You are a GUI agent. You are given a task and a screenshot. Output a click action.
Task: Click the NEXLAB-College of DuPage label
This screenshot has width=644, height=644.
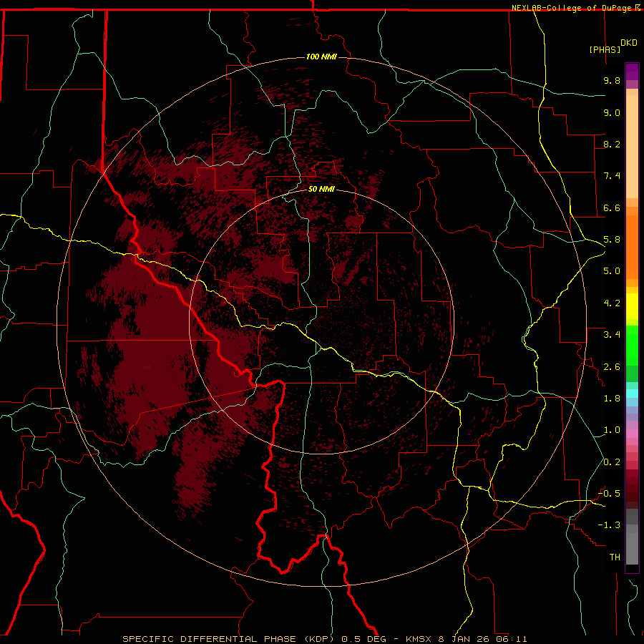[571, 8]
